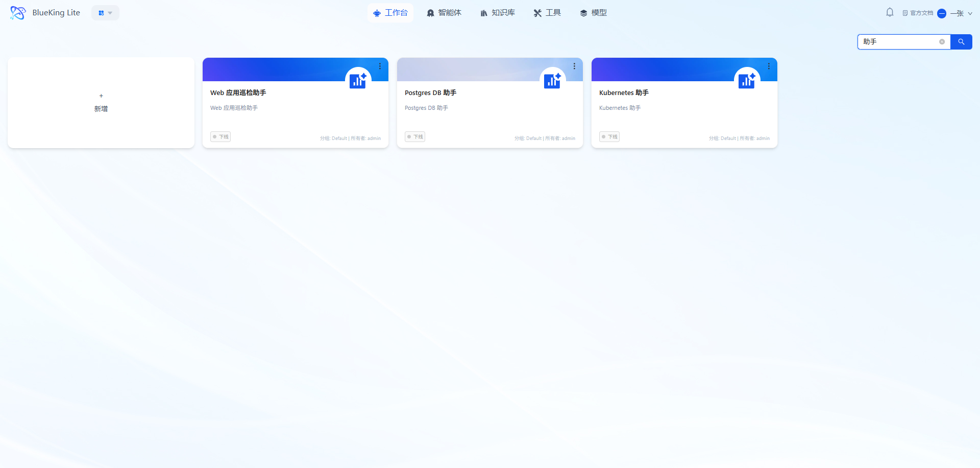Click the group and owner text on Kubernetes 助手
Screen dimensions: 980x468
click(739, 138)
